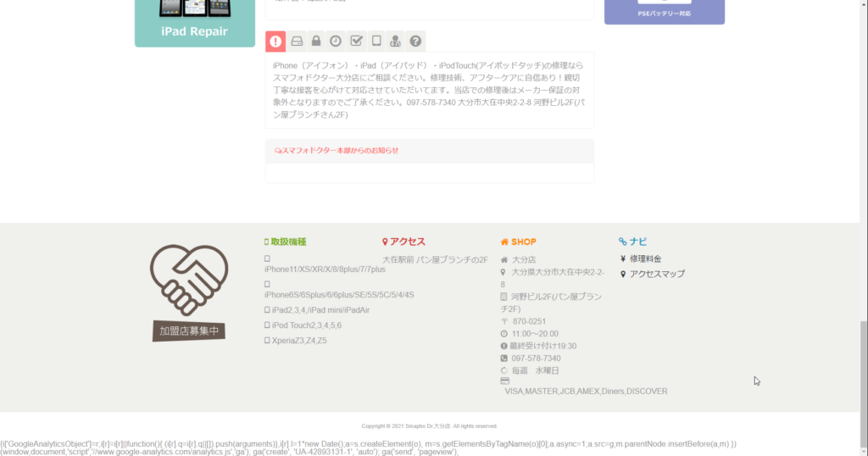Click the 加盟店募集中 handshake logo
The width and height of the screenshot is (868, 456).
189,292
